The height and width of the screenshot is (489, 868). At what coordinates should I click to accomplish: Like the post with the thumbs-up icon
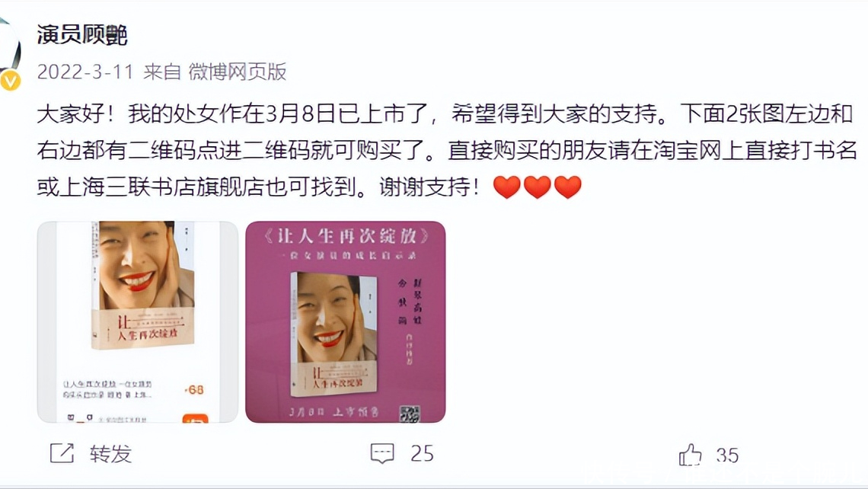[690, 455]
